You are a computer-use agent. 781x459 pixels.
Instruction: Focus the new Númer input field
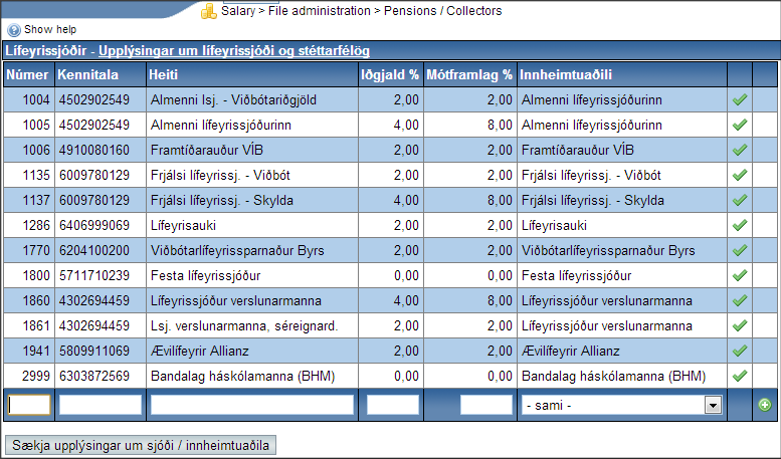pyautogui.click(x=29, y=405)
